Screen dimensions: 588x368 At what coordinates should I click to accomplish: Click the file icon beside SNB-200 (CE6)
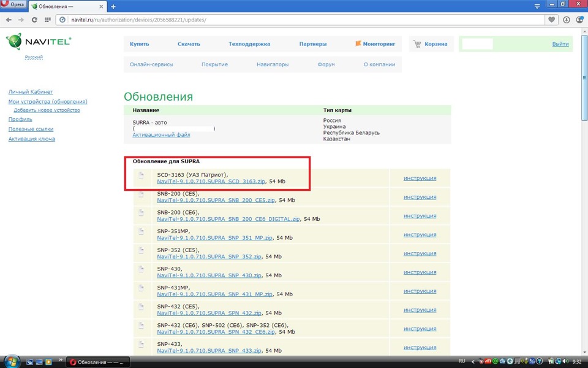[x=141, y=213]
